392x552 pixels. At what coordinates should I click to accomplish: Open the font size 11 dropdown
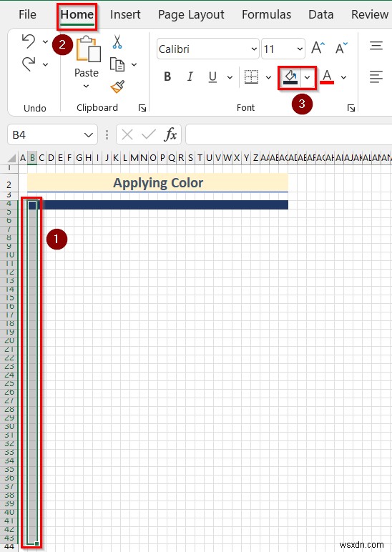pos(300,49)
